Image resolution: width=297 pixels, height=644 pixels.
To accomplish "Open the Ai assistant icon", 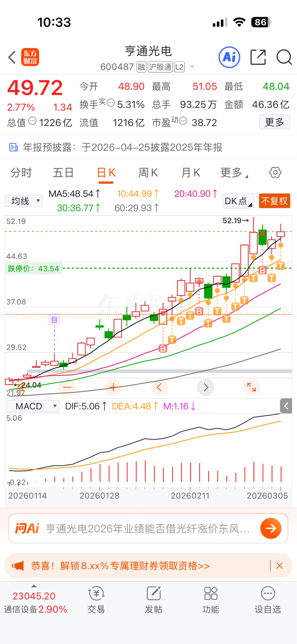I will point(229,57).
